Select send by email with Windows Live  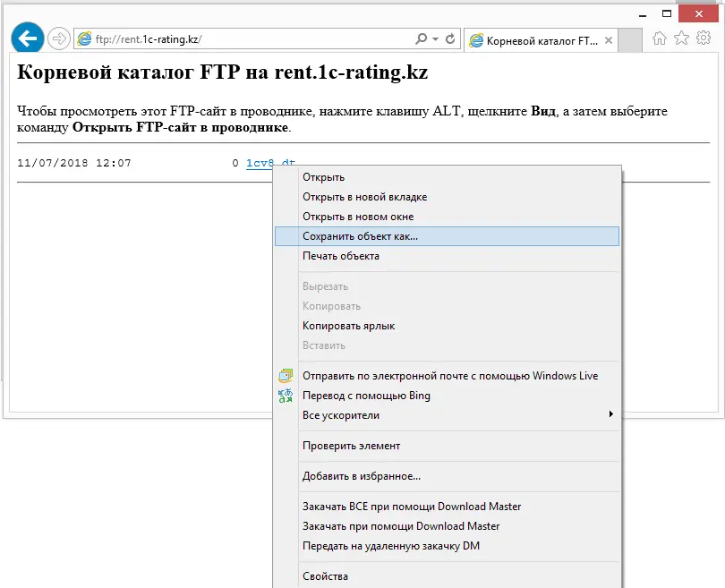[447, 376]
